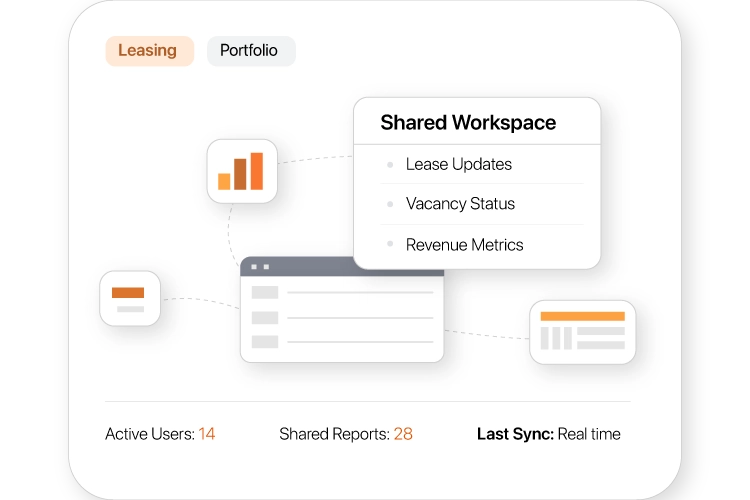Click the Shared Workspace heading
Image resolution: width=750 pixels, height=500 pixels.
(x=468, y=123)
